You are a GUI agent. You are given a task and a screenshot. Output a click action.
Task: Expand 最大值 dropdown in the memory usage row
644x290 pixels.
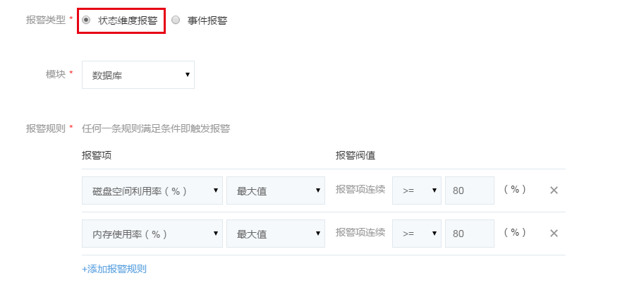[276, 234]
